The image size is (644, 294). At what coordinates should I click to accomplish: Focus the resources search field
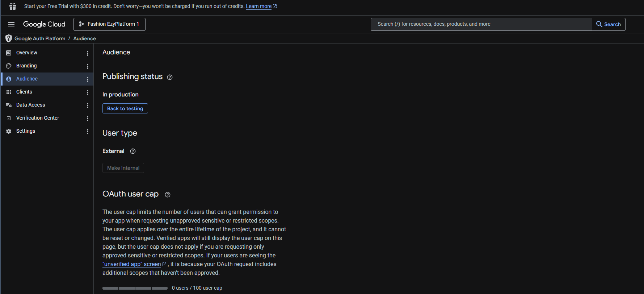point(481,24)
